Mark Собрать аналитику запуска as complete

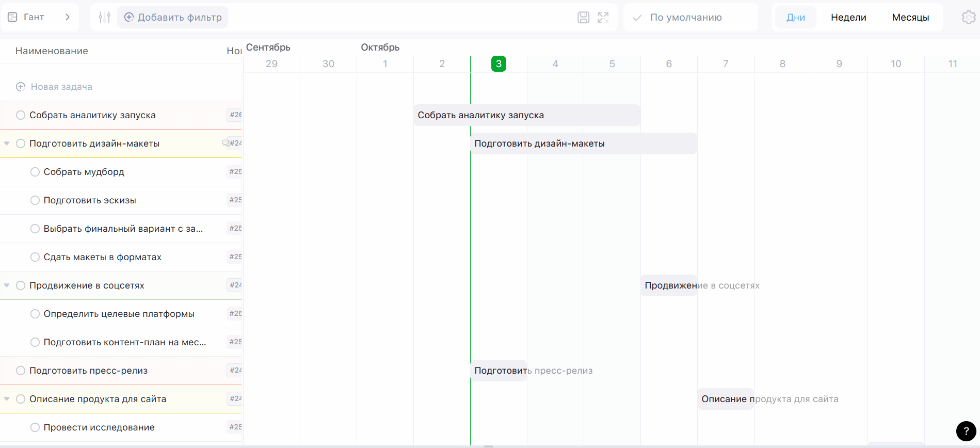[21, 115]
